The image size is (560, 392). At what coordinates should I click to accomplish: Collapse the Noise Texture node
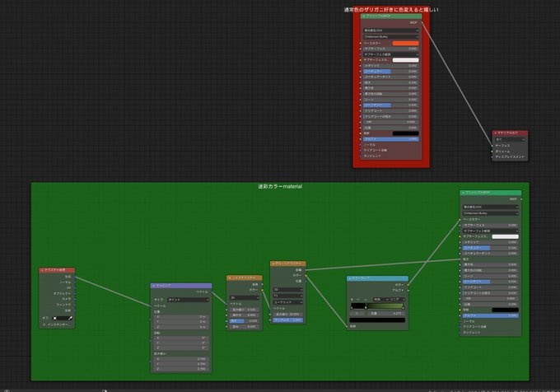pos(230,278)
